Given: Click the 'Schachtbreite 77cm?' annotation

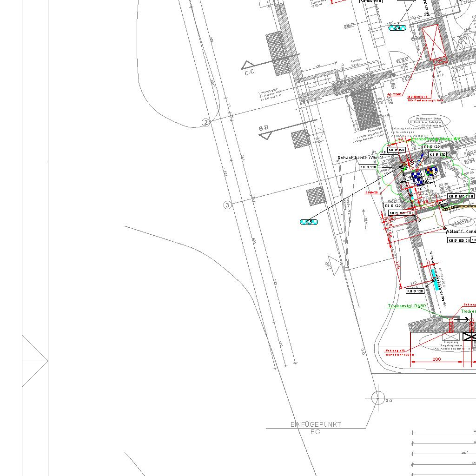Looking at the screenshot, I should 360,158.
